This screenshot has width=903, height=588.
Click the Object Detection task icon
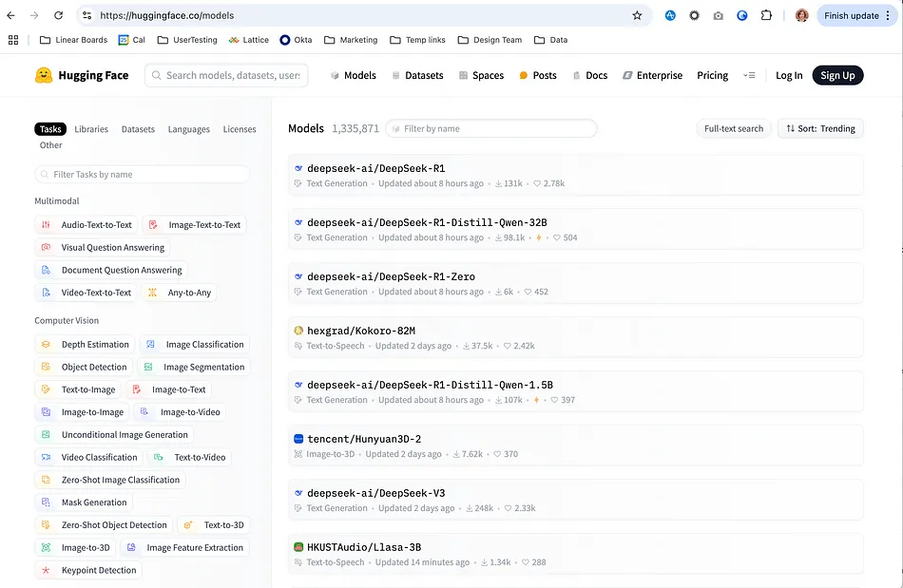[x=46, y=367]
